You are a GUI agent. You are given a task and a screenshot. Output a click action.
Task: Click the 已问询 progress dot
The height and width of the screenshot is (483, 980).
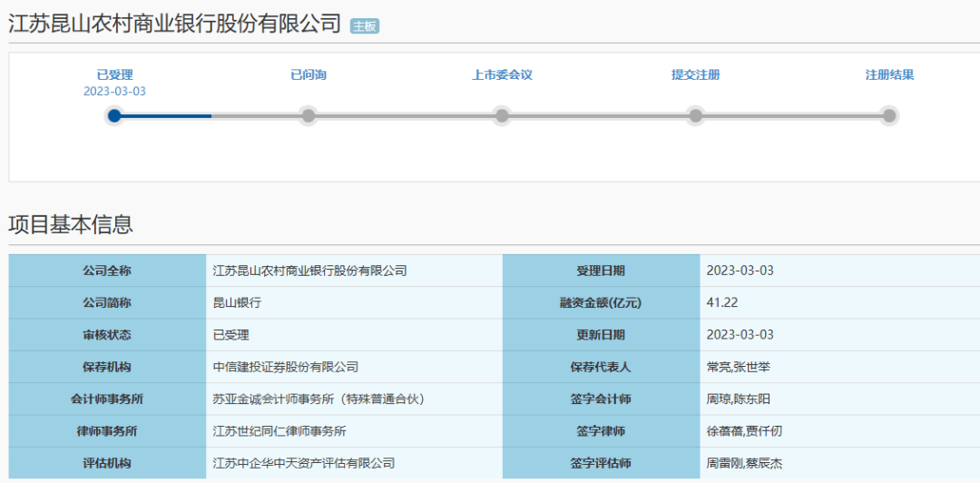(309, 115)
